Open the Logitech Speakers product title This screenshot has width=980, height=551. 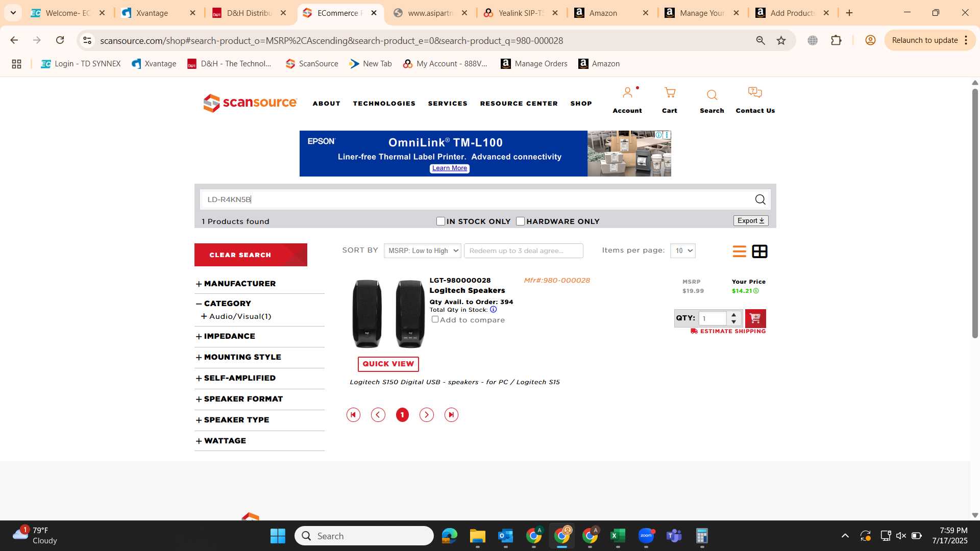467,290
